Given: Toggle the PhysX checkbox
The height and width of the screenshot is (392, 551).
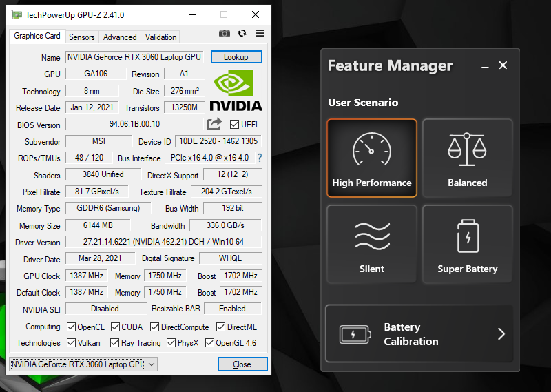Looking at the screenshot, I should (171, 342).
